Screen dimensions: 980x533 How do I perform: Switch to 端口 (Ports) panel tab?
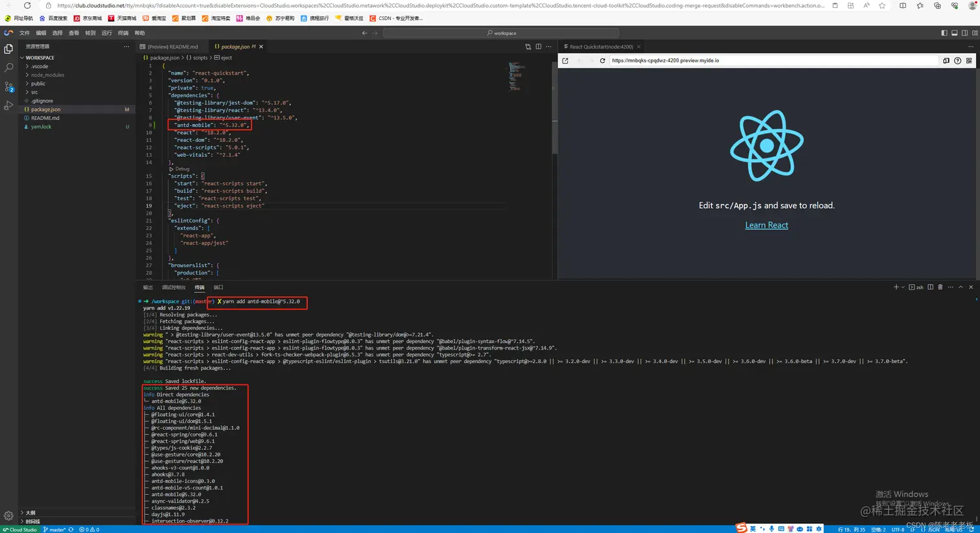[218, 287]
